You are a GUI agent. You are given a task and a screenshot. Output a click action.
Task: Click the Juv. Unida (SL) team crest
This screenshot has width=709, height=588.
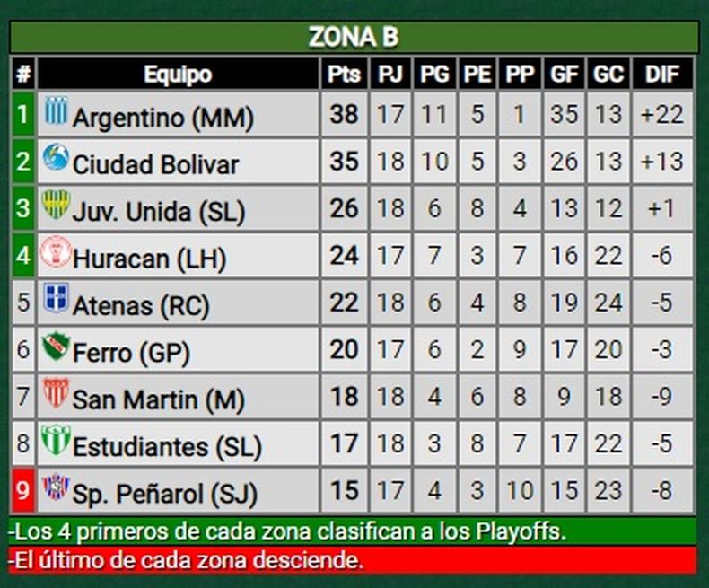point(56,206)
